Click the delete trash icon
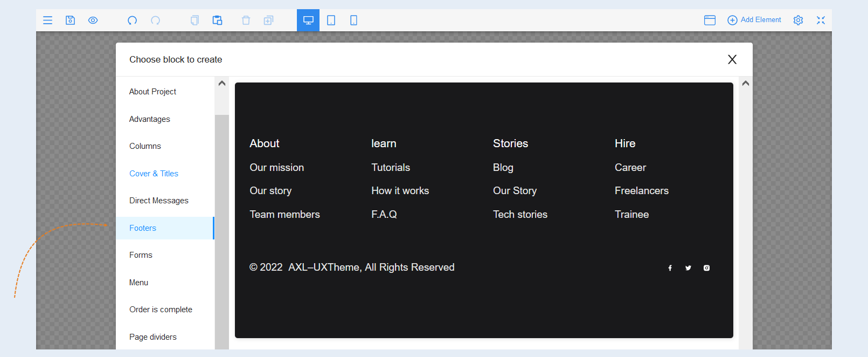 point(246,20)
